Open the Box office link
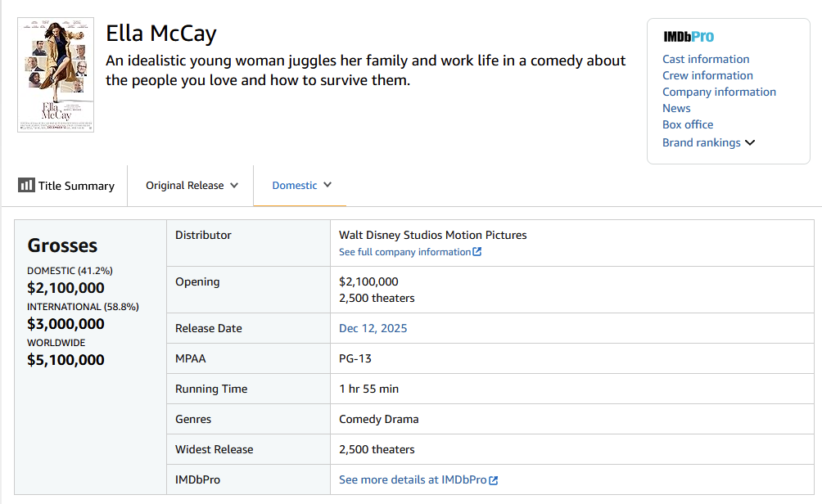This screenshot has height=504, width=822. pos(688,124)
